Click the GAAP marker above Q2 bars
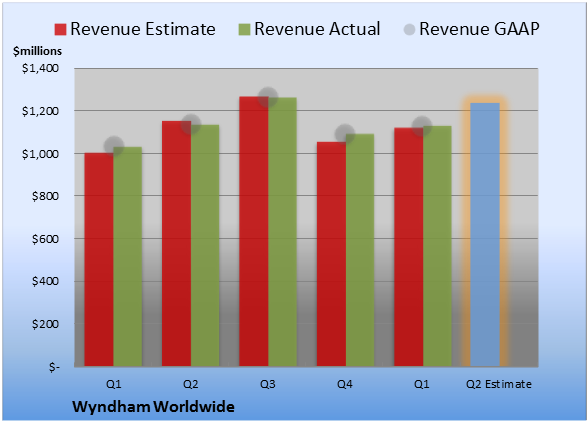 coord(191,124)
